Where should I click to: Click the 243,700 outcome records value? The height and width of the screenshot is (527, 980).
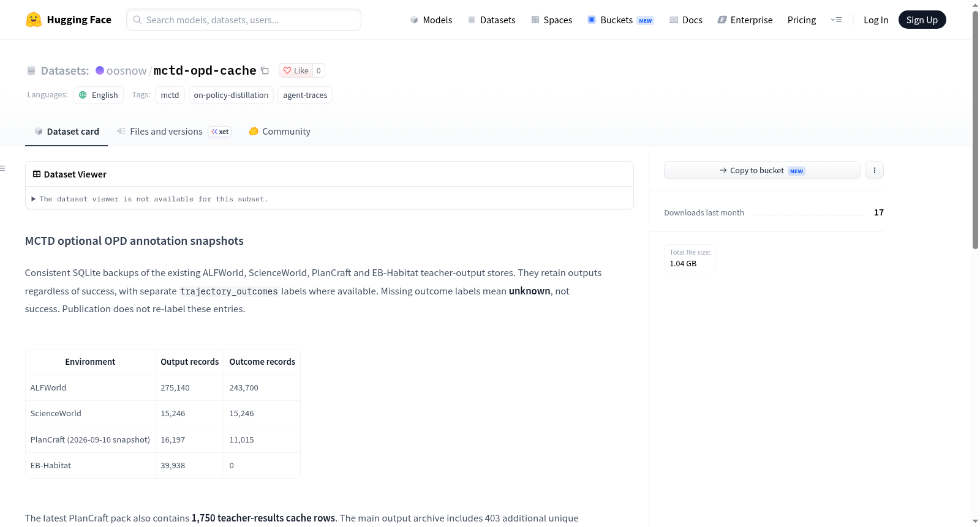pos(244,388)
